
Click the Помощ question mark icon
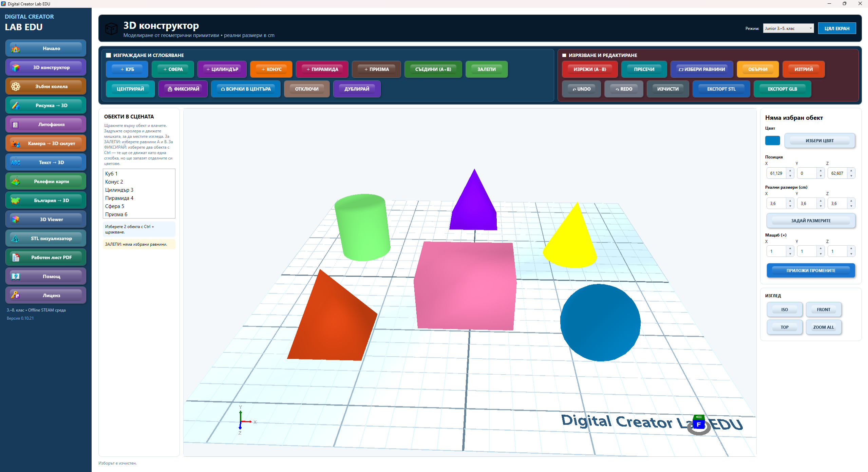tap(16, 277)
